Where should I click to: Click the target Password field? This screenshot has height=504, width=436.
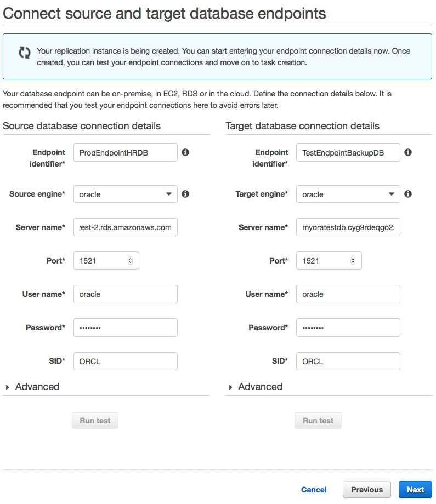pos(348,328)
